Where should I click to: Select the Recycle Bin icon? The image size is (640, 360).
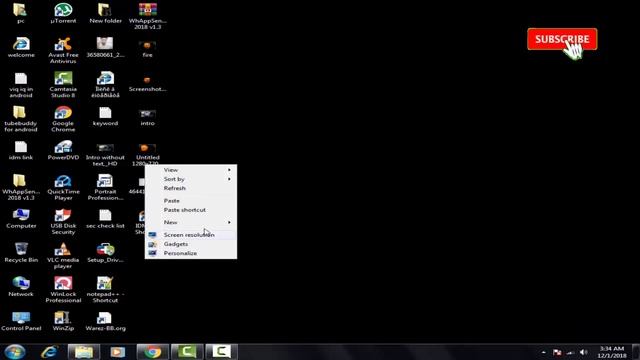[21, 253]
